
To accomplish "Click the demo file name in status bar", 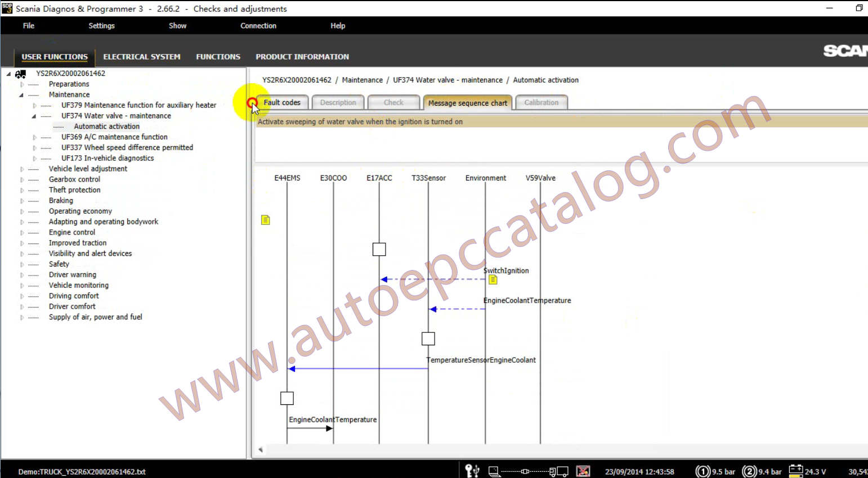I will 82,472.
